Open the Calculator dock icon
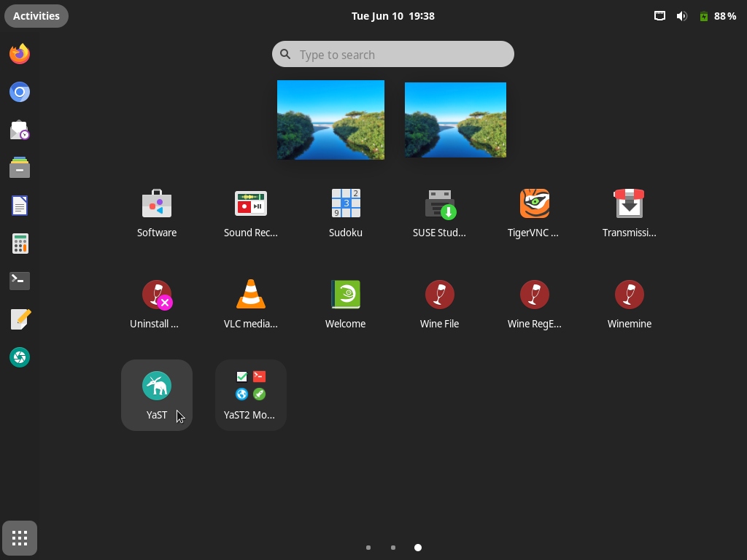 pos(20,244)
